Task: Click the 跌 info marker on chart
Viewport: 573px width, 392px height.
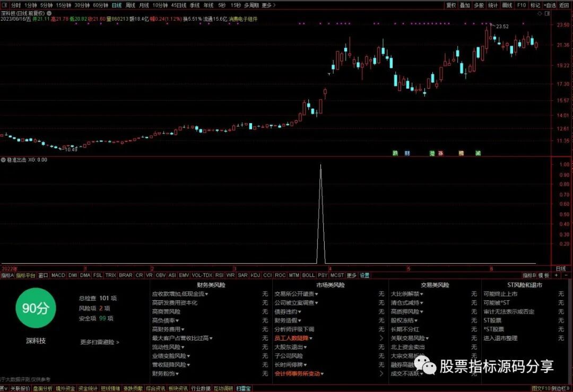Action: [395, 153]
